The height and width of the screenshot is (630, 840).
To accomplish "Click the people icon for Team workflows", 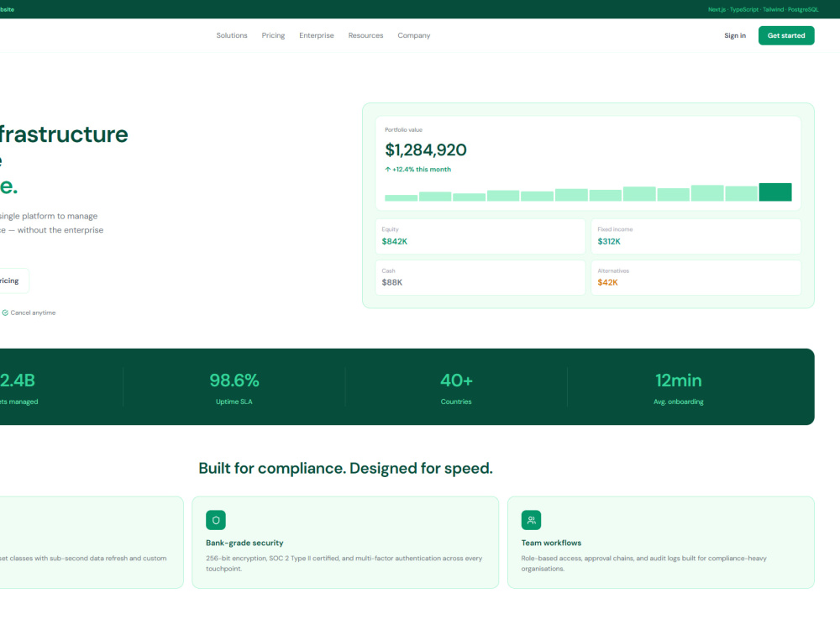I will pyautogui.click(x=531, y=520).
